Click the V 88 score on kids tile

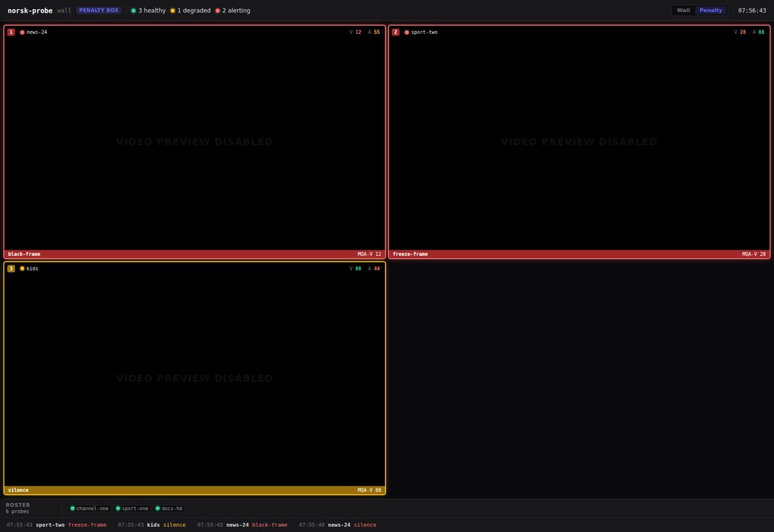click(355, 269)
